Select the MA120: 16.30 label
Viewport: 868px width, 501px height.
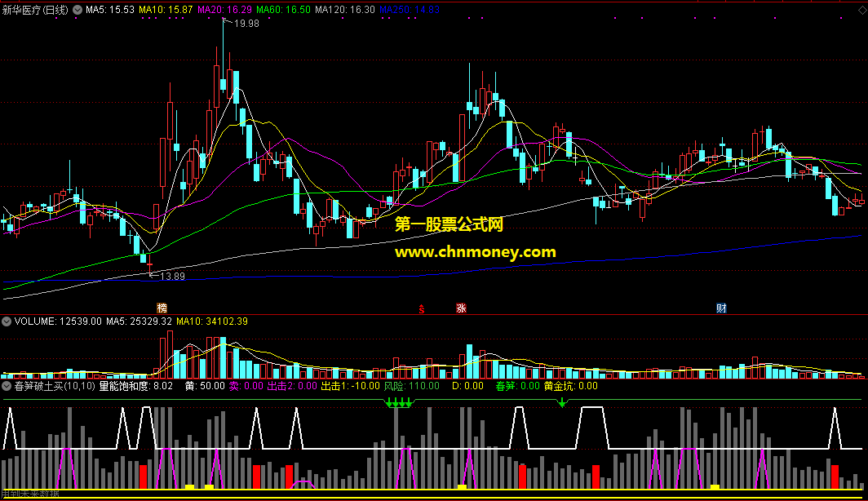point(344,10)
